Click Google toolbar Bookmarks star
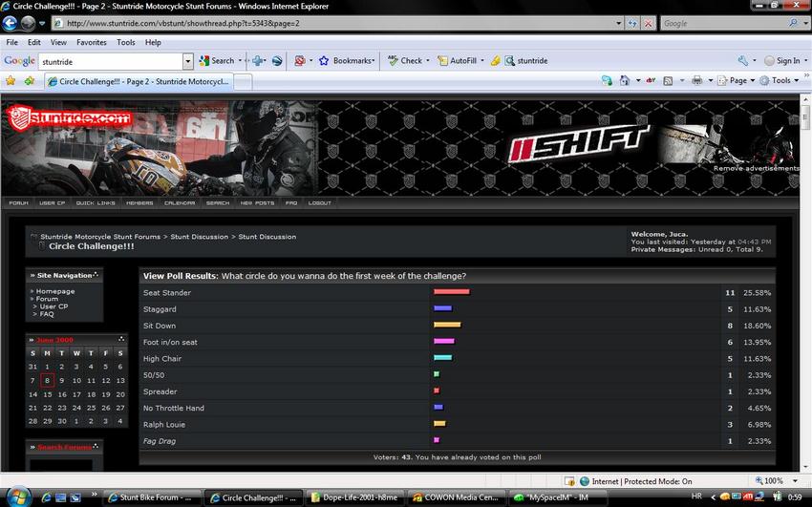The width and height of the screenshot is (812, 507). (x=324, y=60)
